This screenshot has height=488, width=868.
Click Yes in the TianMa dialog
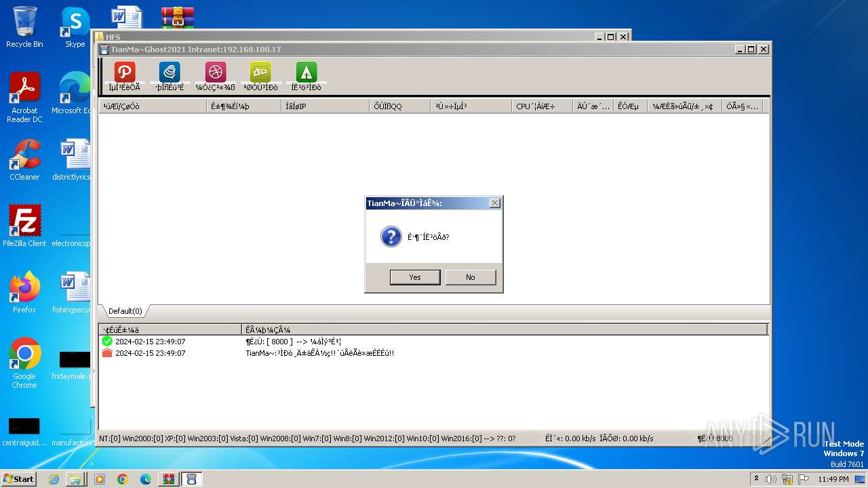tap(415, 277)
